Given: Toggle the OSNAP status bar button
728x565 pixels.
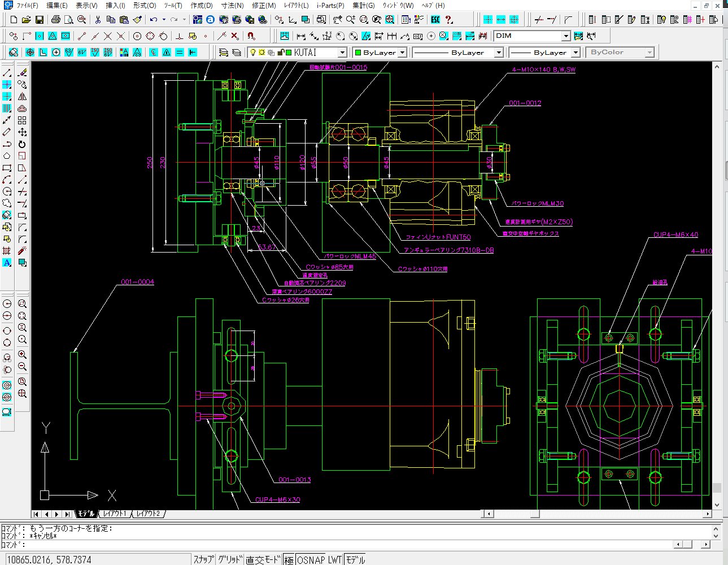Looking at the screenshot, I should tap(311, 559).
